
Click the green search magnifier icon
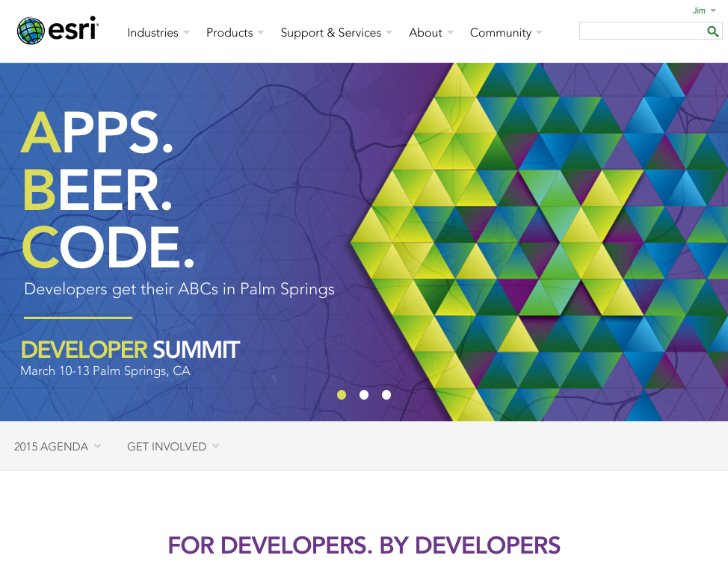tap(712, 31)
